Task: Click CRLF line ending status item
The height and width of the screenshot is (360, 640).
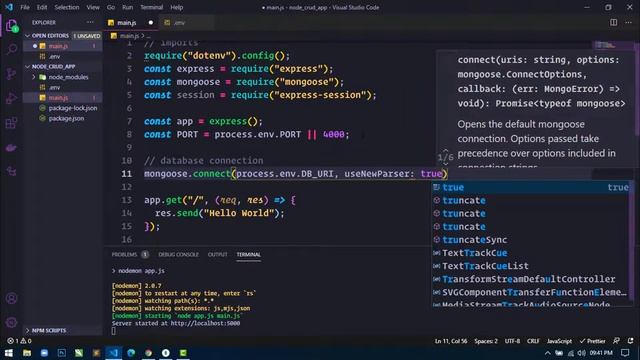Action: tap(533, 341)
